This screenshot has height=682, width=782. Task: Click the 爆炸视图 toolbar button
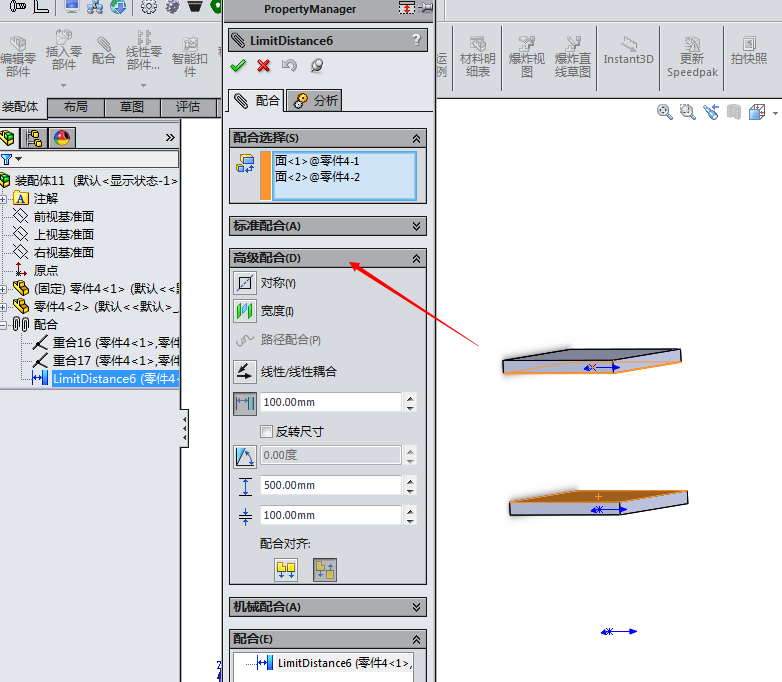coord(527,56)
